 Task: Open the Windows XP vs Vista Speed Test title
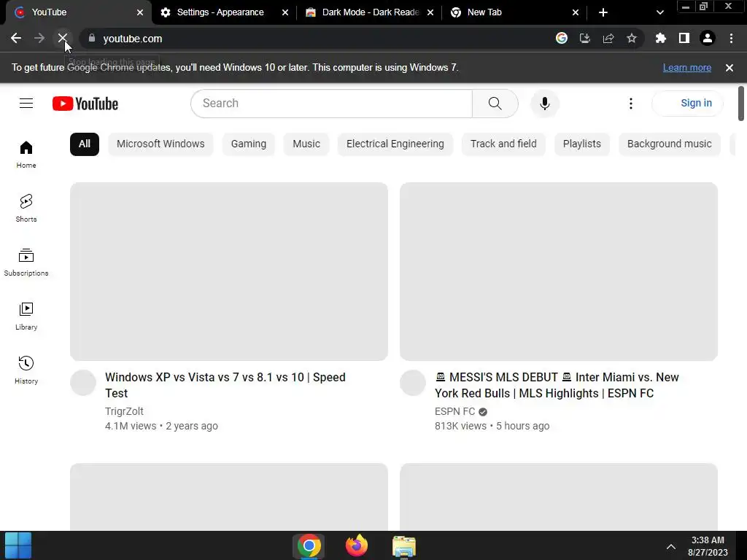[225, 385]
